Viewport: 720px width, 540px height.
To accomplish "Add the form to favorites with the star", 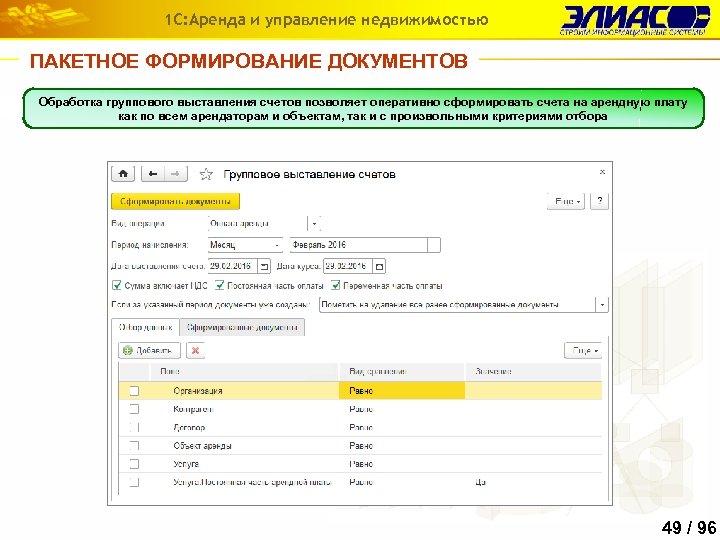I will pos(206,174).
